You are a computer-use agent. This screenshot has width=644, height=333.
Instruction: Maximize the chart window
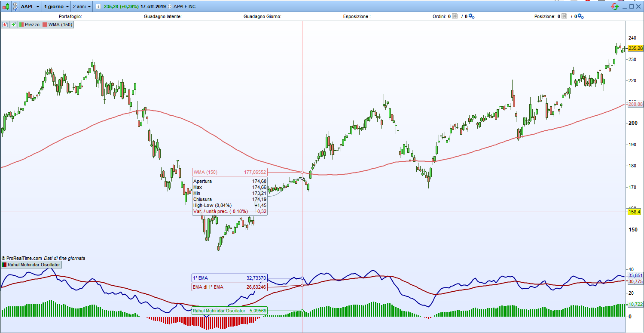pos(632,6)
